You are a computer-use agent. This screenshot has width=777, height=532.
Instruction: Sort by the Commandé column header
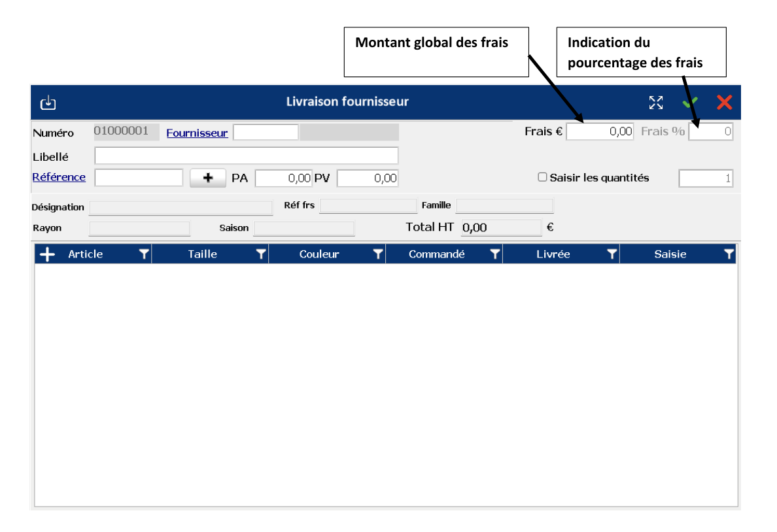[436, 254]
